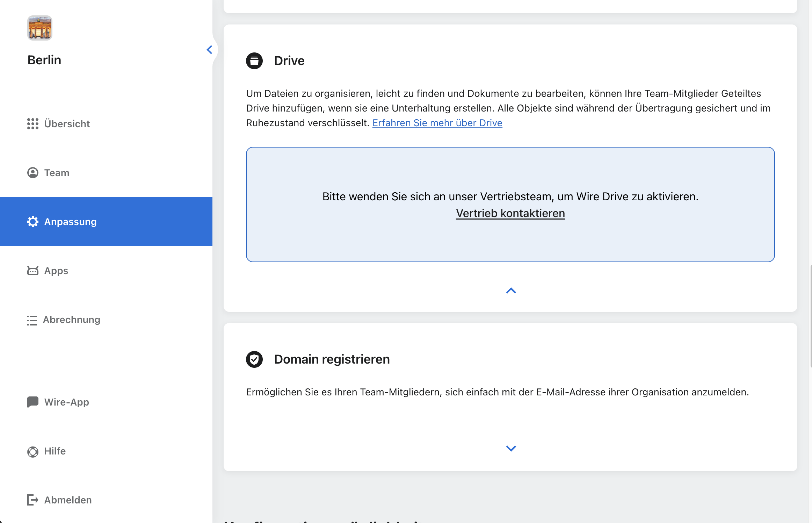Click the Abrechnung list icon
Image resolution: width=812 pixels, height=523 pixels.
point(32,320)
